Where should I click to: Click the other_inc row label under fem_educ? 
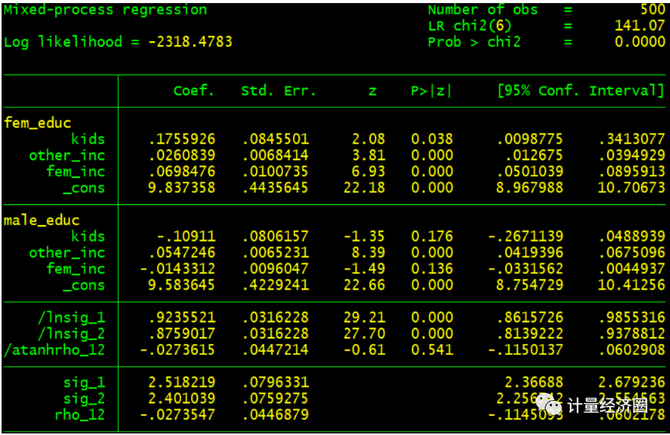(67, 155)
